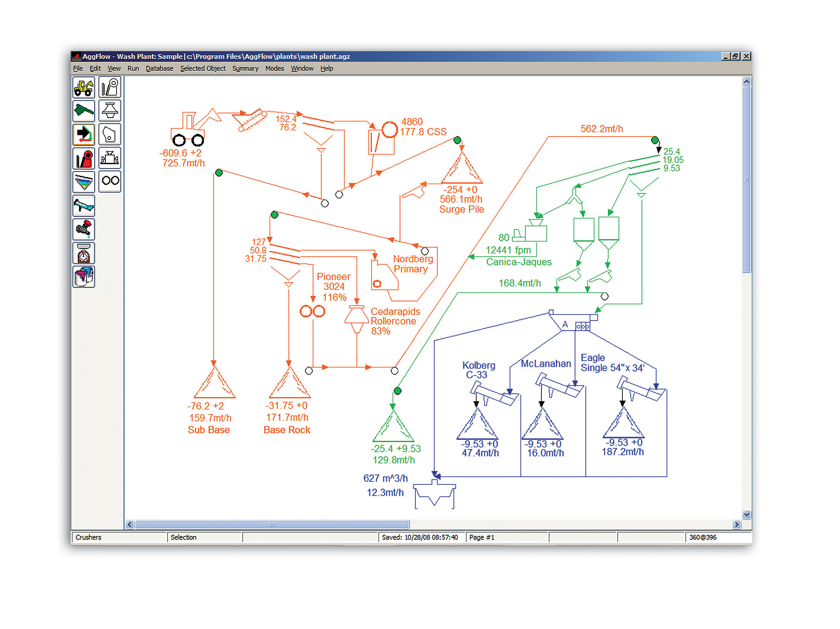
Task: Click the 'Selection' status bar entry
Action: 183,537
